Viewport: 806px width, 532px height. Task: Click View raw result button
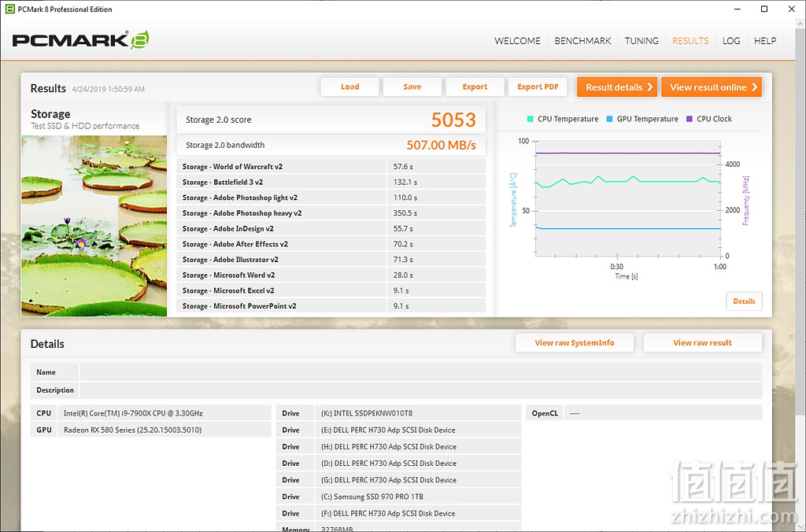coord(703,343)
